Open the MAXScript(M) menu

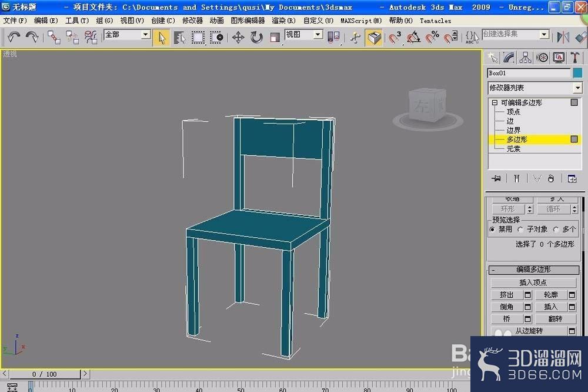click(x=361, y=21)
